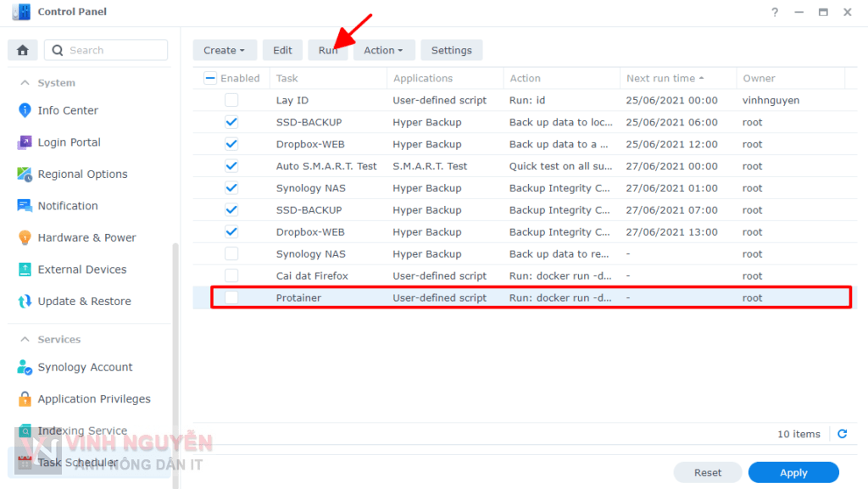Enable the Protainer scheduled task
Viewport: 868px width, 489px height.
tap(231, 297)
